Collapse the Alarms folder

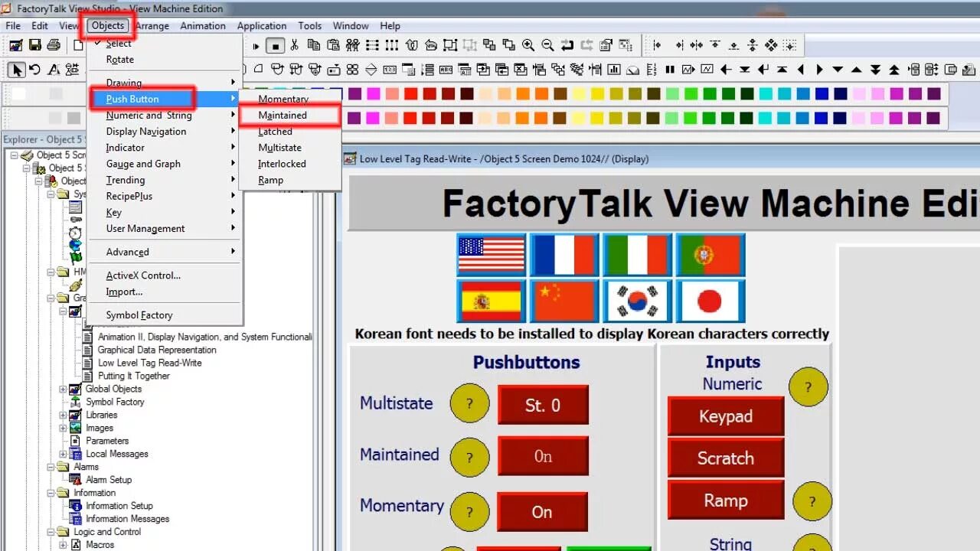(x=51, y=467)
